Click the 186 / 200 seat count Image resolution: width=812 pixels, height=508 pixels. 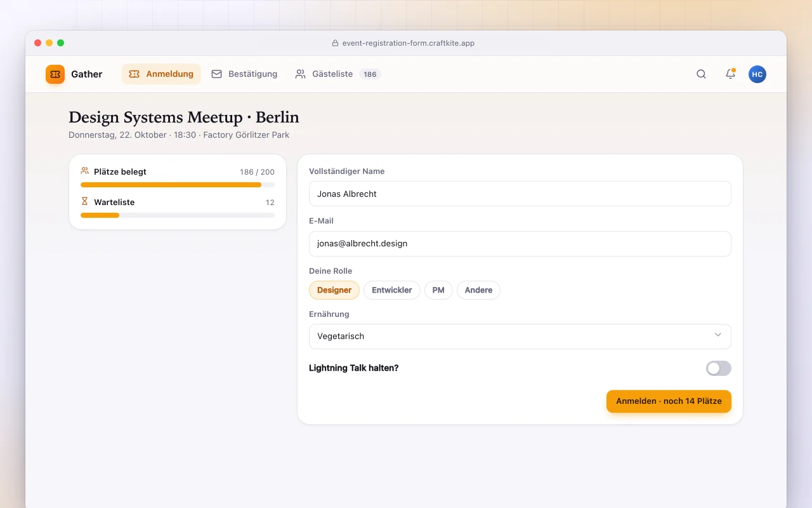point(257,172)
